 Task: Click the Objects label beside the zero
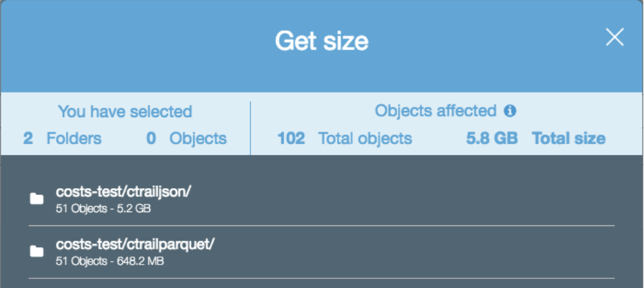click(x=198, y=139)
